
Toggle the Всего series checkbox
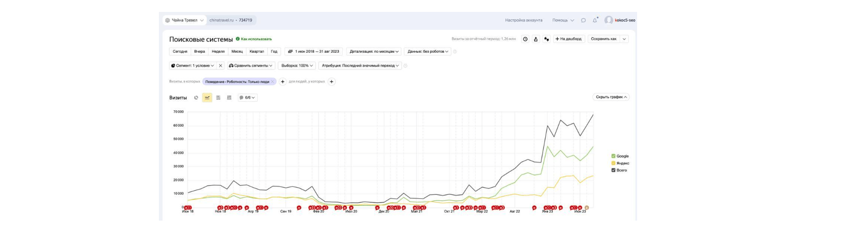click(613, 170)
